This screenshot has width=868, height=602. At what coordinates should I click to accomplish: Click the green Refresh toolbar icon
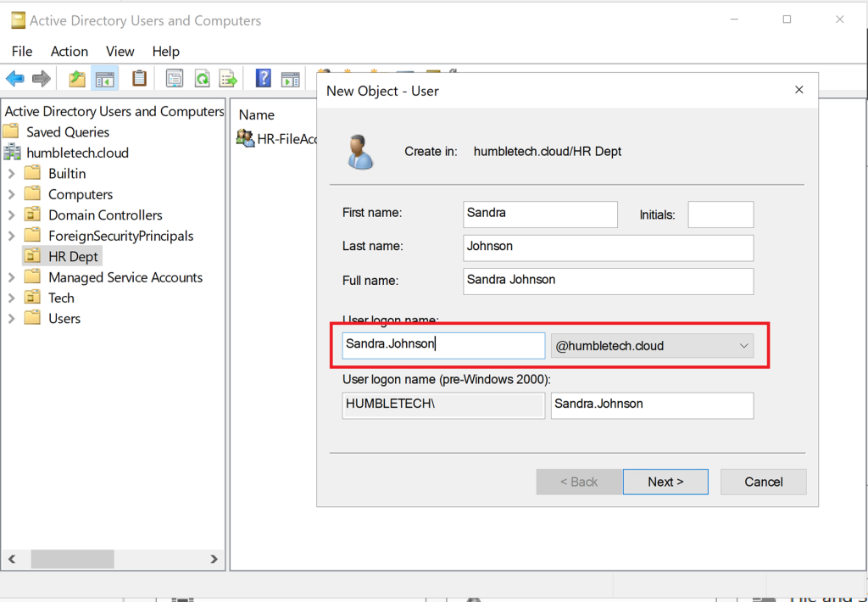(x=202, y=79)
